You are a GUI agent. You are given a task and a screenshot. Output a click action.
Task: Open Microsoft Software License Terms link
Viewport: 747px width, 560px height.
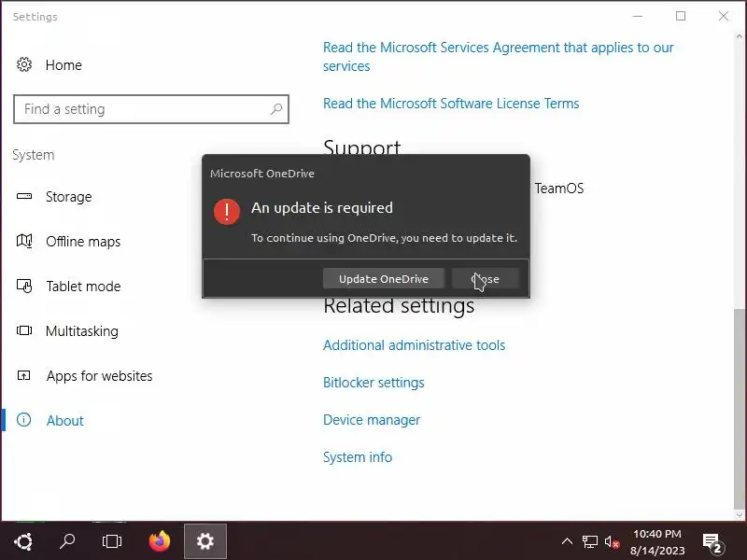coord(451,104)
